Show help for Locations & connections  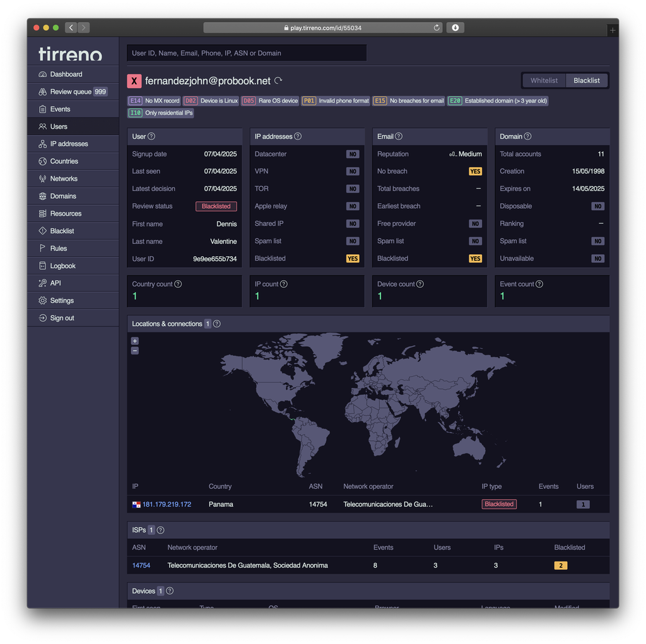pos(217,324)
